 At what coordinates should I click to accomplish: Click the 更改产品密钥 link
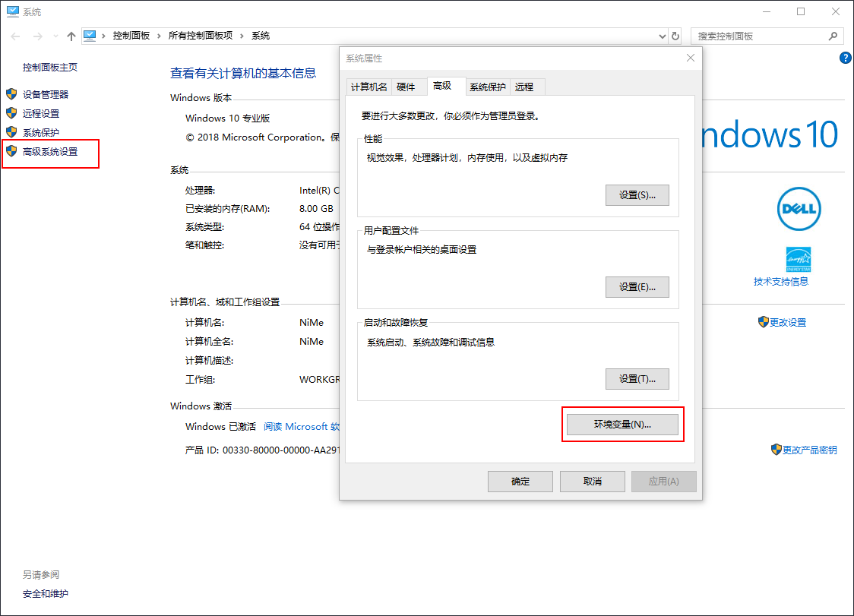click(x=809, y=450)
